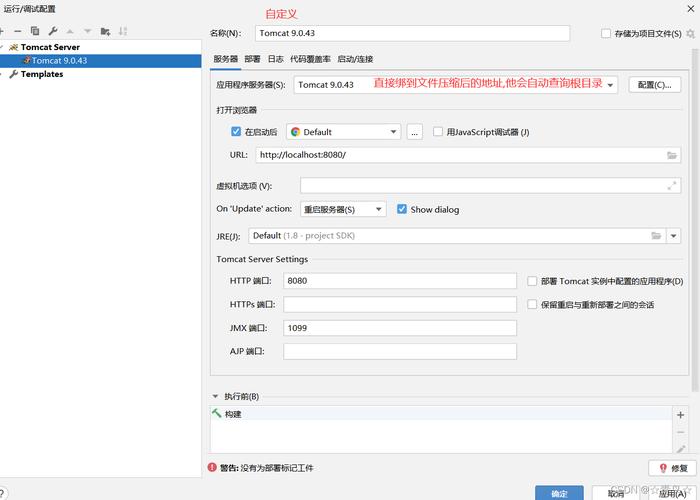Open Default browser dropdown
700x500 pixels.
tap(343, 132)
